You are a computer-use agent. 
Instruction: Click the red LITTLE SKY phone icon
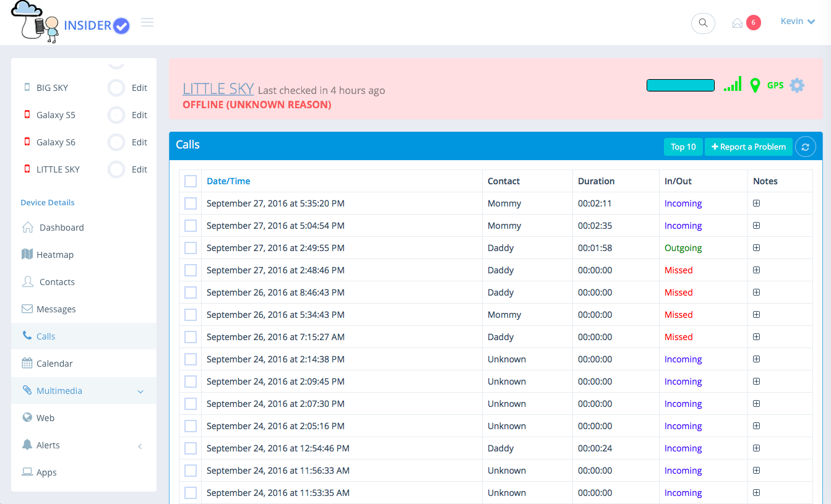pos(27,169)
